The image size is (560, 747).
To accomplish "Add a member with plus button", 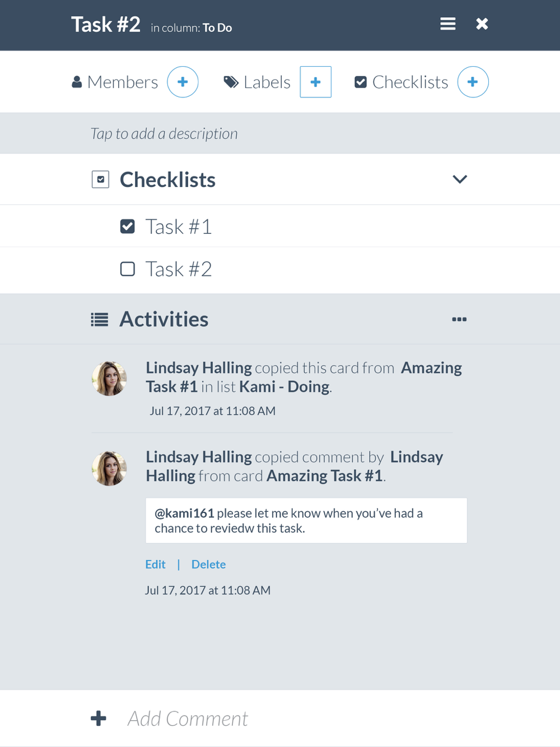I will (183, 82).
